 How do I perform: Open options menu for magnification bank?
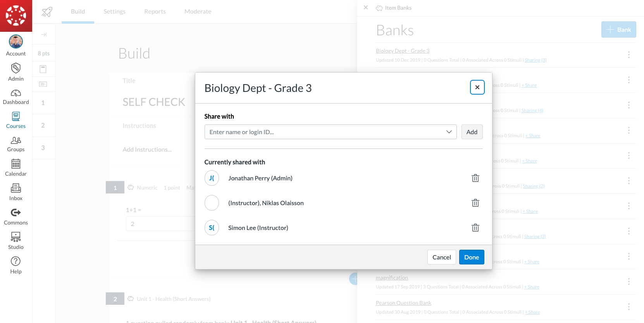pos(629,282)
